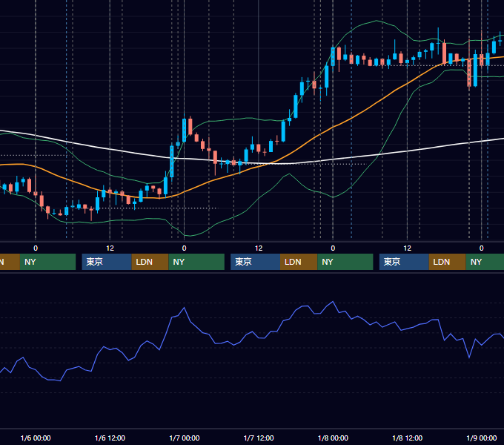
Task: Click the 1/6 12:00 date label
Action: (110, 438)
